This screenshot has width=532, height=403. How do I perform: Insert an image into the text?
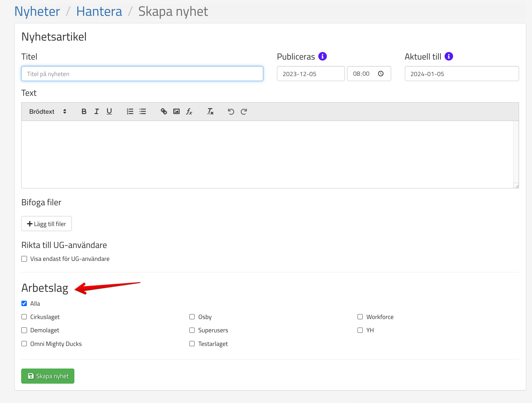[176, 112]
